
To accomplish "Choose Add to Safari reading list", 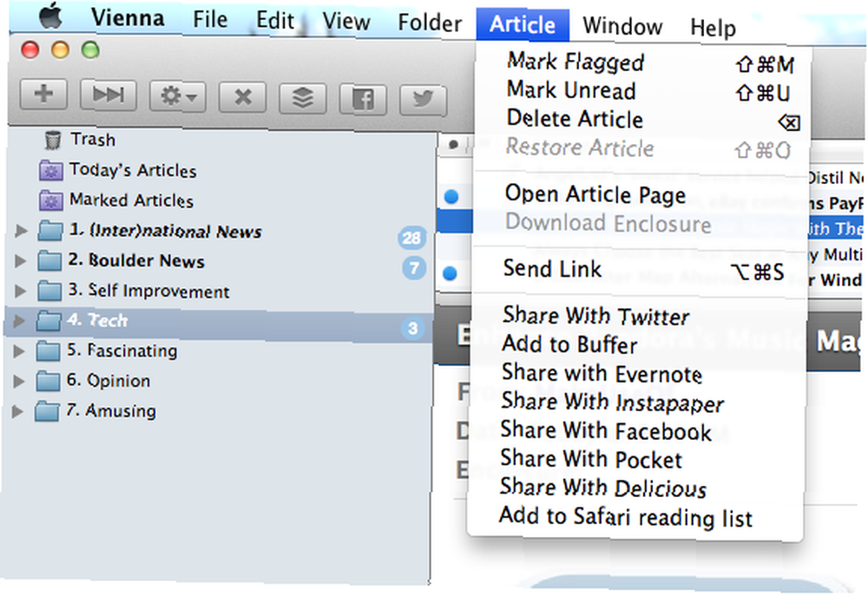I will tap(635, 517).
